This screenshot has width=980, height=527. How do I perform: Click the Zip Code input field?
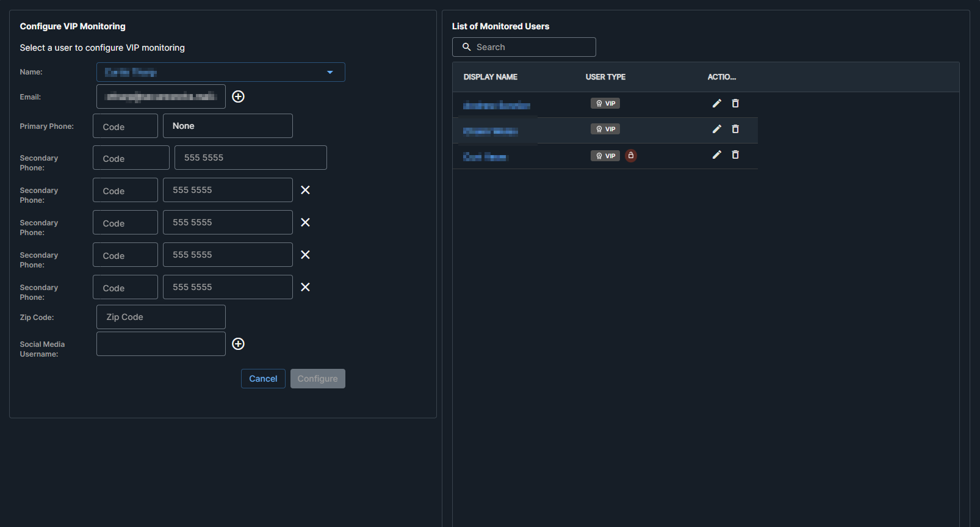[161, 317]
